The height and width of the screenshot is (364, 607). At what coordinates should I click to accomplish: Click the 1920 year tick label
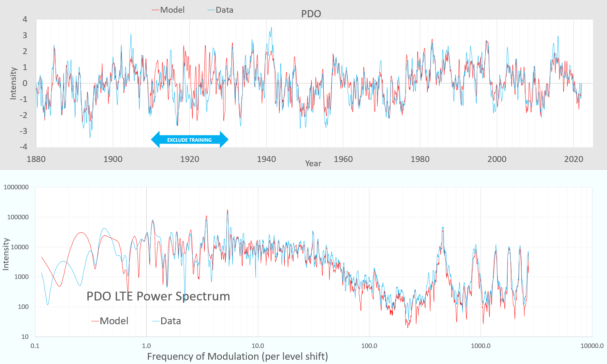(190, 159)
